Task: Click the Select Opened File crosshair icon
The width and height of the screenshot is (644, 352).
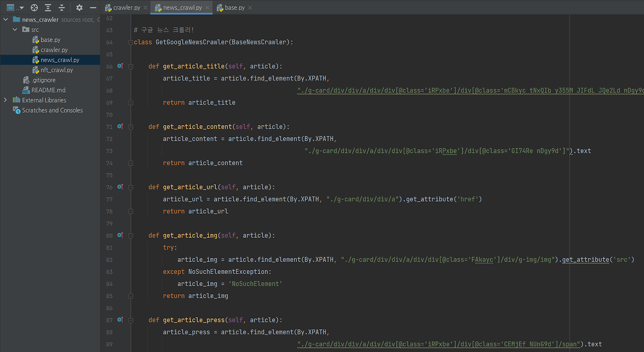Action: tap(34, 8)
